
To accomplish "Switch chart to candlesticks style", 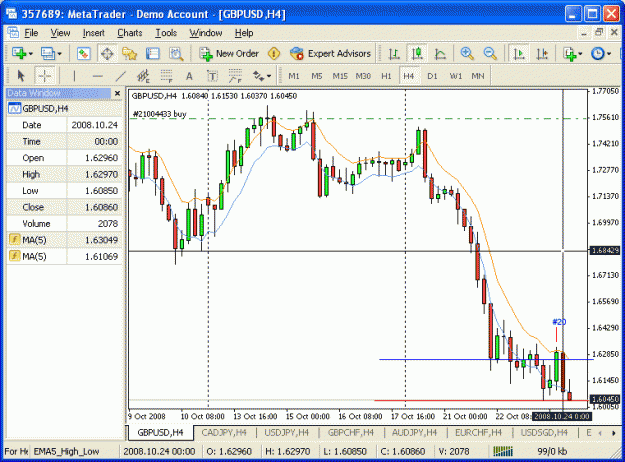I will [417, 53].
